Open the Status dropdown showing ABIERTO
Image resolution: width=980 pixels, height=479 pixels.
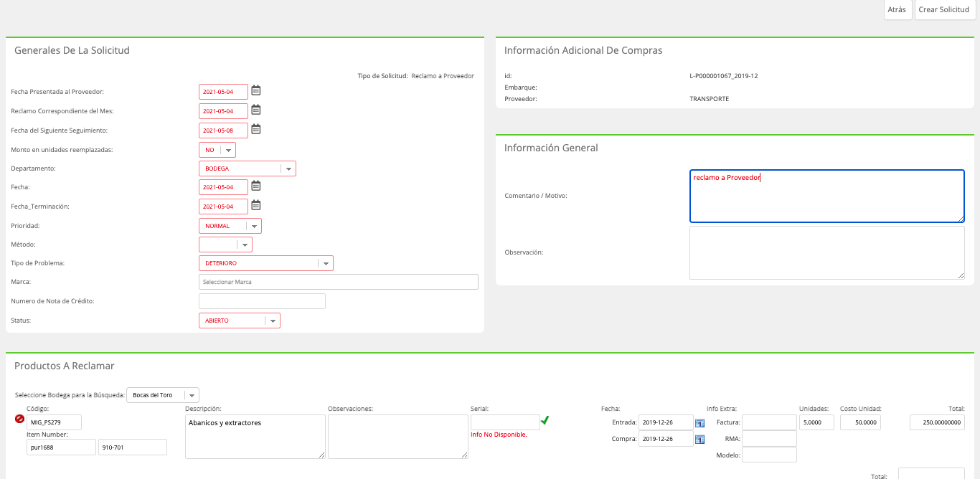(240, 321)
